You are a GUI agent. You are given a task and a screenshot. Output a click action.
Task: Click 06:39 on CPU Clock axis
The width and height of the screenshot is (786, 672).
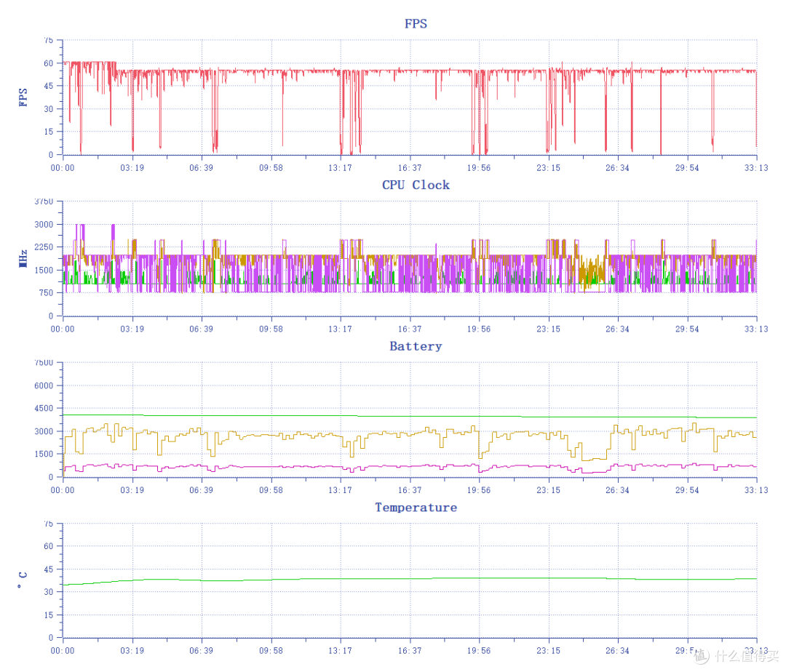point(201,329)
